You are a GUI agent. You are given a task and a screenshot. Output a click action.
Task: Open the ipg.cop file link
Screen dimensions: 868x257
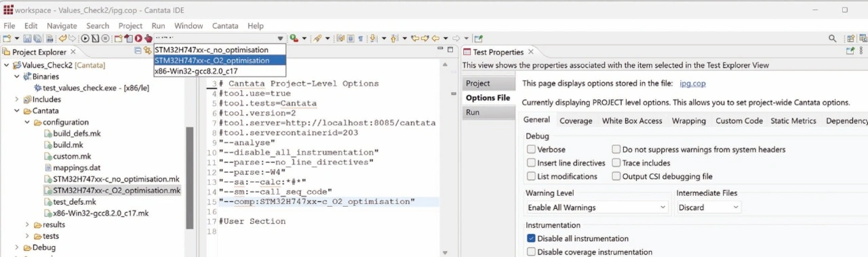point(693,83)
